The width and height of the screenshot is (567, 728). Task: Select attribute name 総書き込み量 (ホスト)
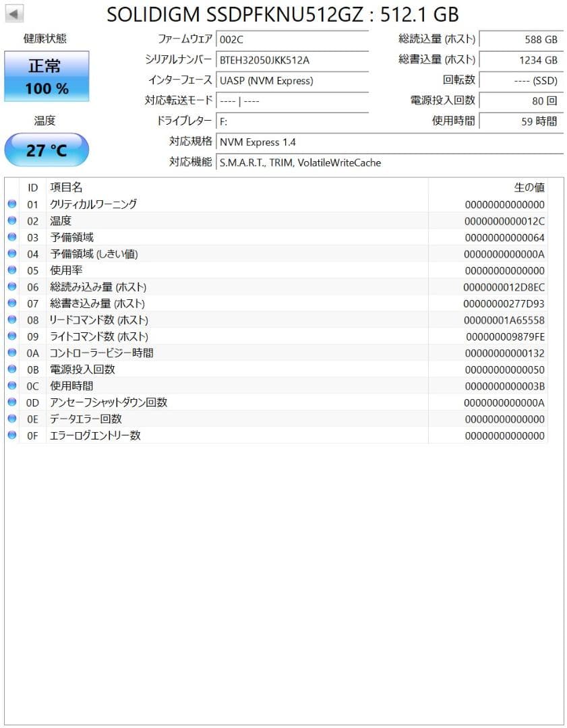click(x=98, y=303)
